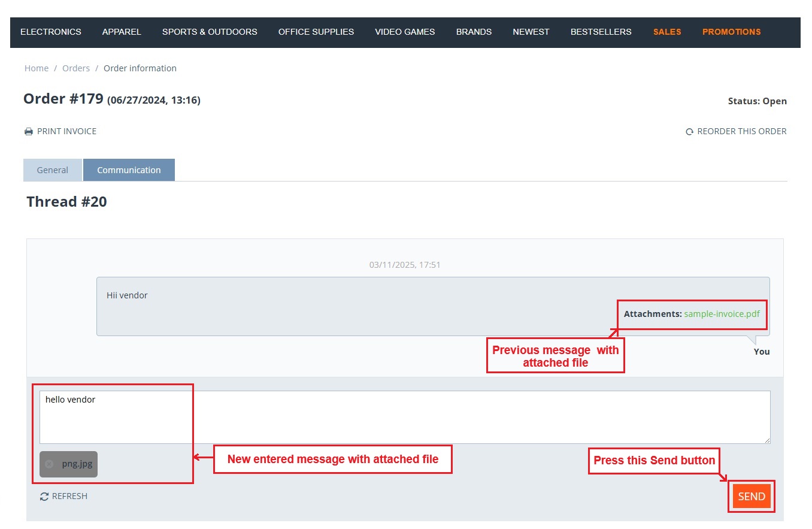Click the printer icon beside Print Invoice
The height and width of the screenshot is (529, 812).
(29, 131)
